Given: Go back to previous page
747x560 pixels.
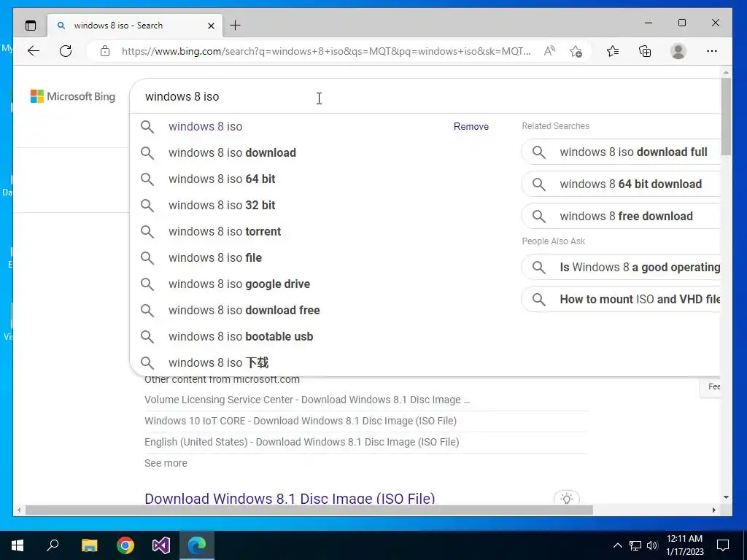Looking at the screenshot, I should (x=34, y=51).
